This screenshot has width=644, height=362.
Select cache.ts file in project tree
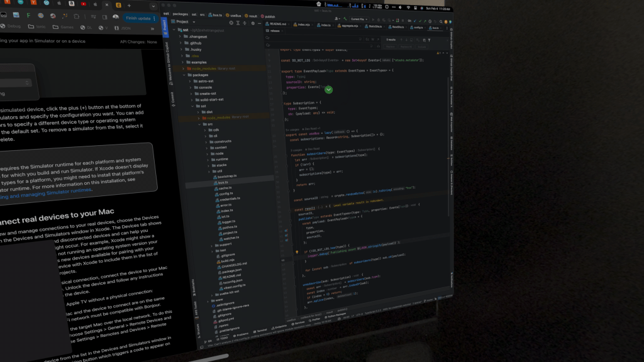(225, 187)
